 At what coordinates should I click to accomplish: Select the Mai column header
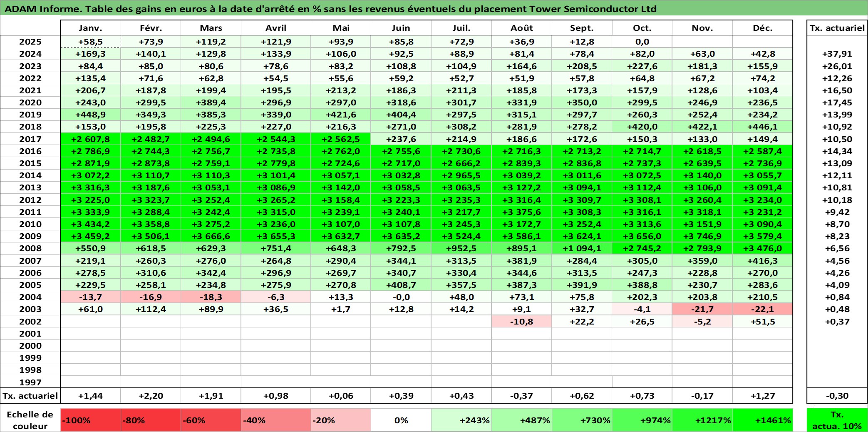pyautogui.click(x=341, y=28)
